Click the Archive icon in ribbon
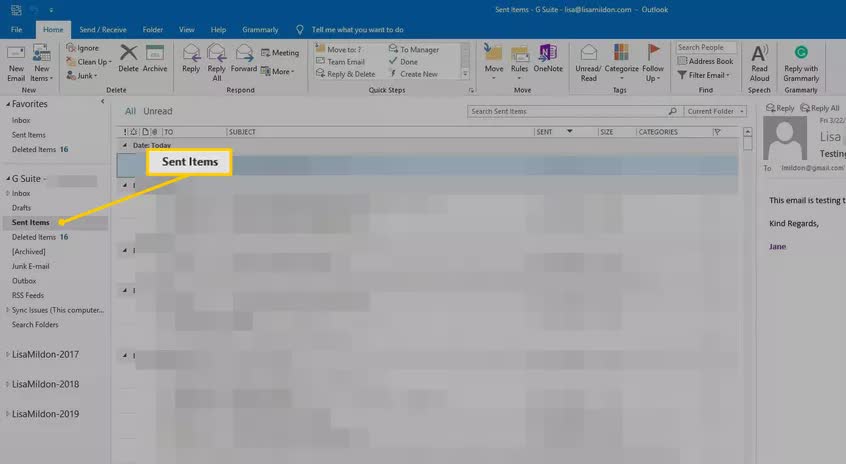846x464 pixels. (155, 53)
